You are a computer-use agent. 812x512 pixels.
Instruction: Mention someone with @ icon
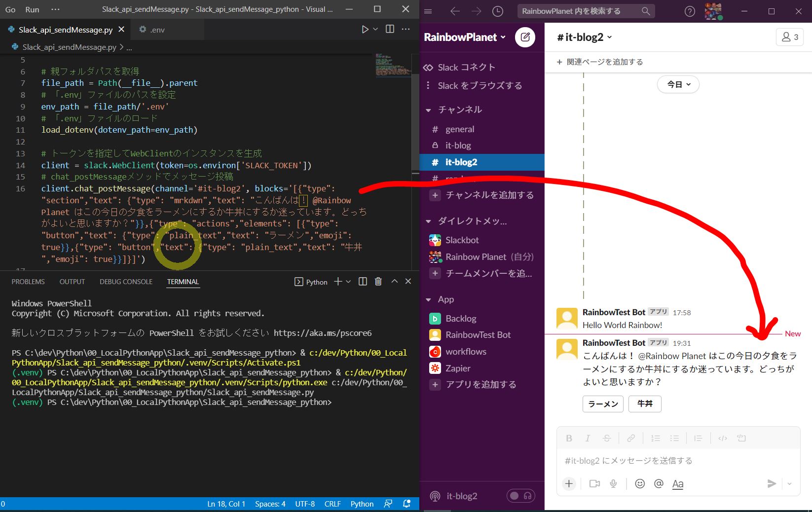click(659, 484)
